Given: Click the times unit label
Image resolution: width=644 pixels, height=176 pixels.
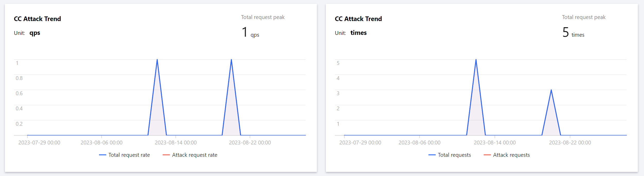Looking at the screenshot, I should coord(359,33).
